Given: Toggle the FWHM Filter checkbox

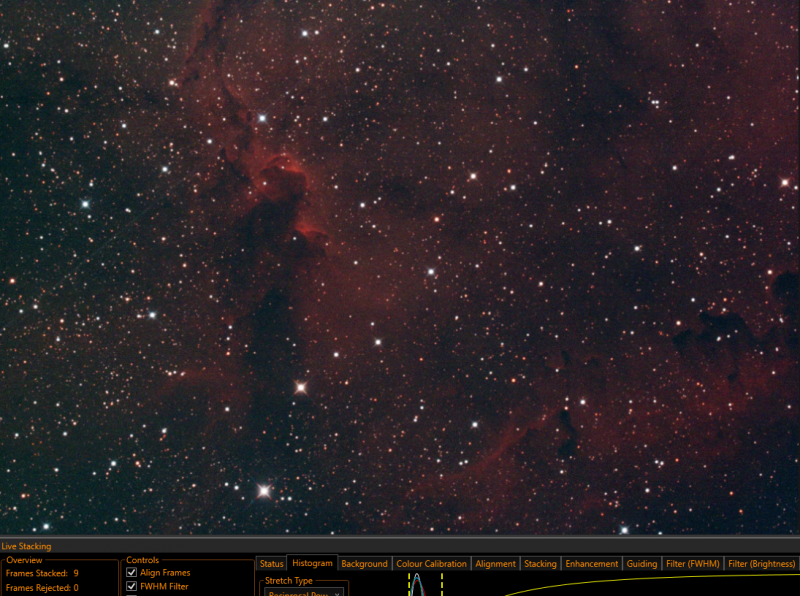Looking at the screenshot, I should tap(131, 586).
